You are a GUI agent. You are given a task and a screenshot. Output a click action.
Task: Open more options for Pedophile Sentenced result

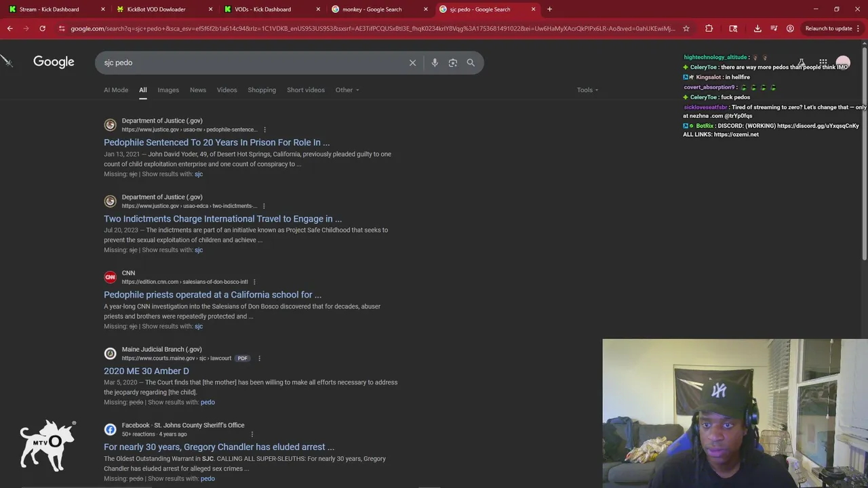pos(264,129)
